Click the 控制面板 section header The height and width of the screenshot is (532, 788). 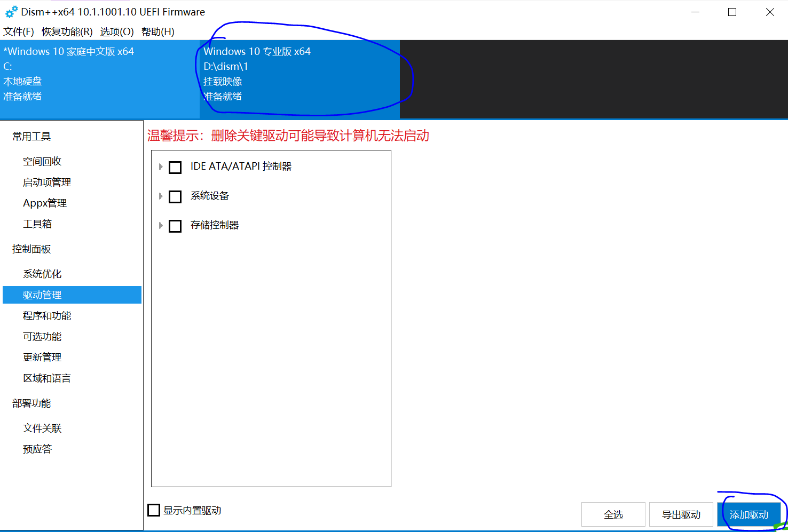coord(31,249)
